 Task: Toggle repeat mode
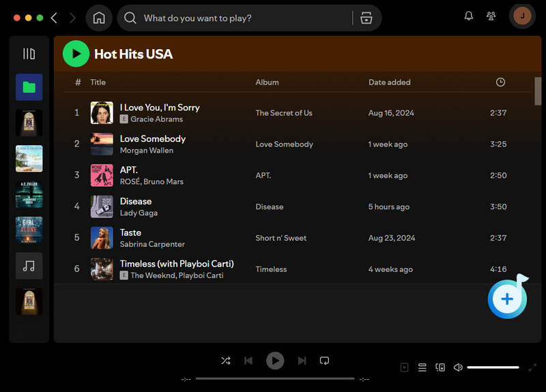[x=324, y=361]
